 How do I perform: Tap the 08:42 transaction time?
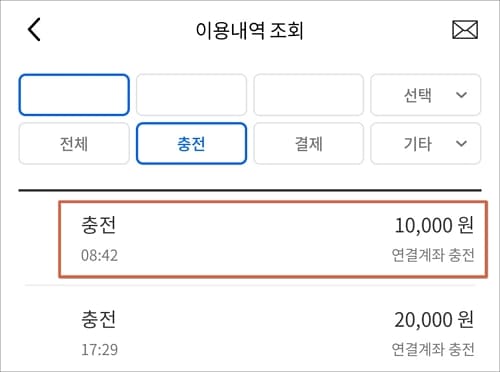[x=99, y=256]
